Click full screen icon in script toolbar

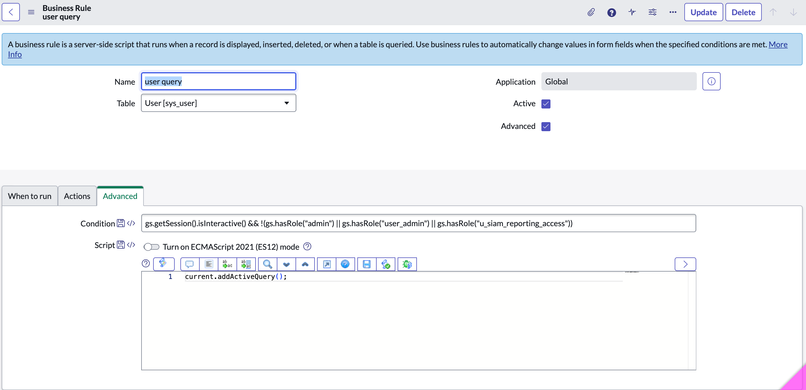[x=326, y=264]
